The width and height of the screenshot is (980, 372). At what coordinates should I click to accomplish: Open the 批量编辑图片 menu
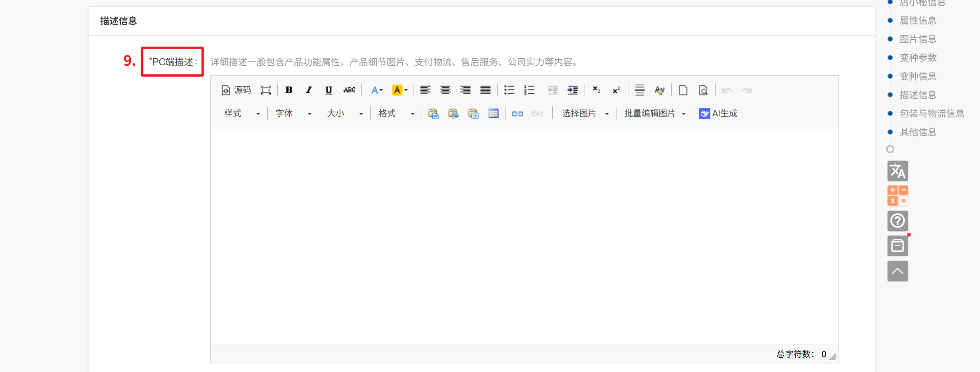pyautogui.click(x=655, y=114)
